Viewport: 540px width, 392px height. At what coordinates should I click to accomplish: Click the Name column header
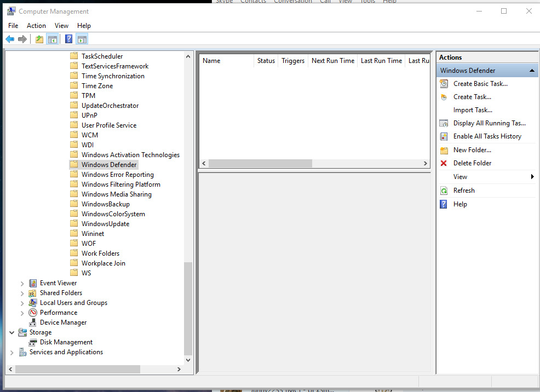tap(227, 61)
